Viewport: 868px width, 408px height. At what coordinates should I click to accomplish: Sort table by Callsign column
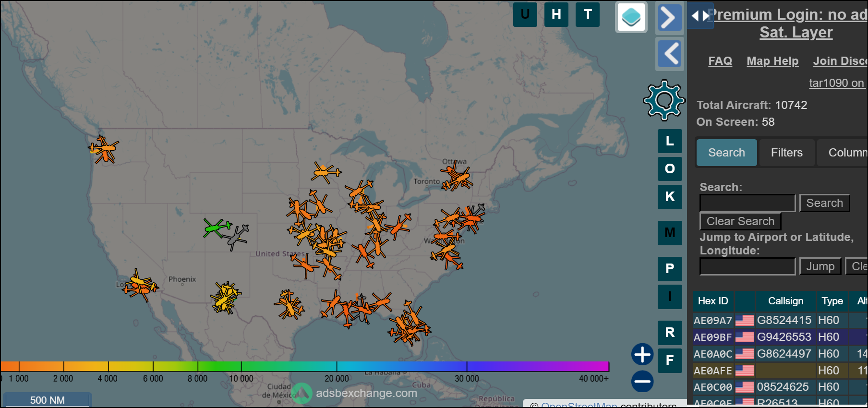(785, 301)
